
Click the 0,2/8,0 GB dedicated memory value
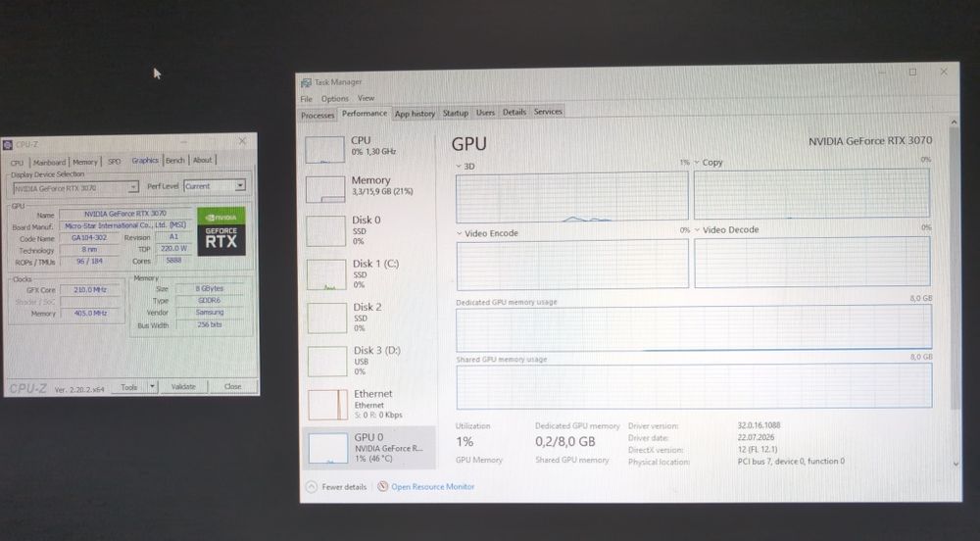point(565,442)
